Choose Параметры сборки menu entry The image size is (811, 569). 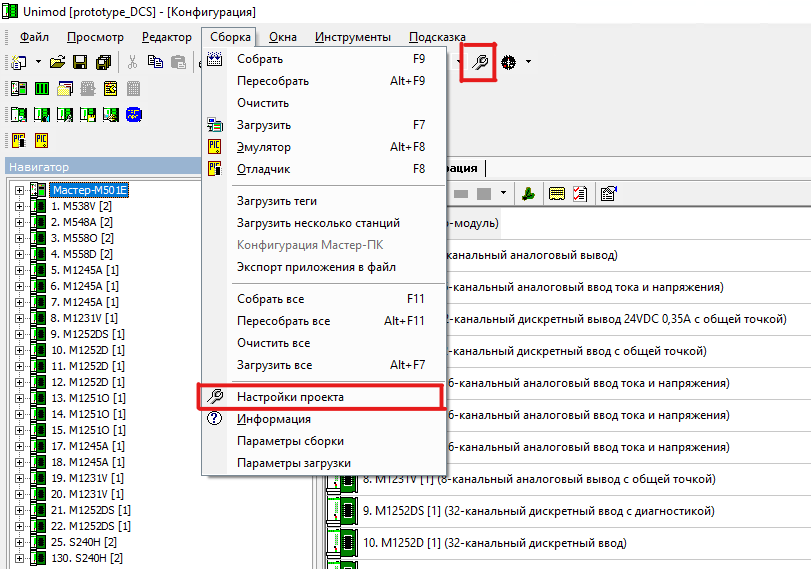click(x=324, y=441)
